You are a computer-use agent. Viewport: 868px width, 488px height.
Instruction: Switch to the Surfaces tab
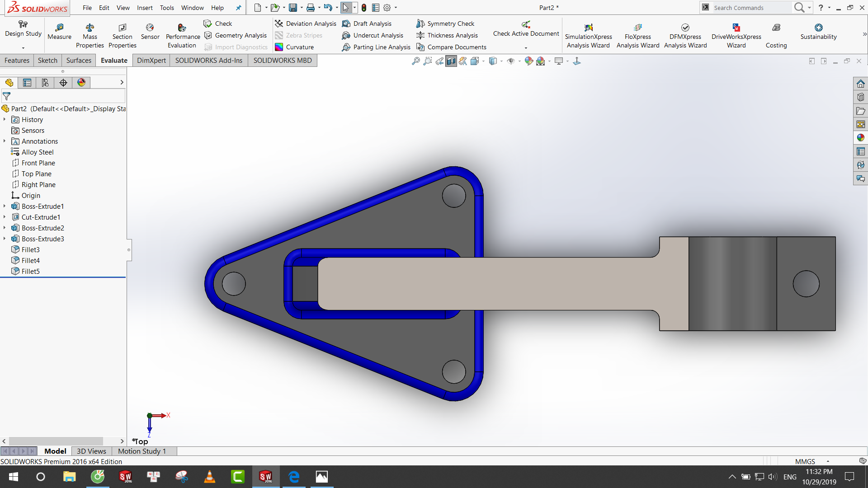(79, 61)
